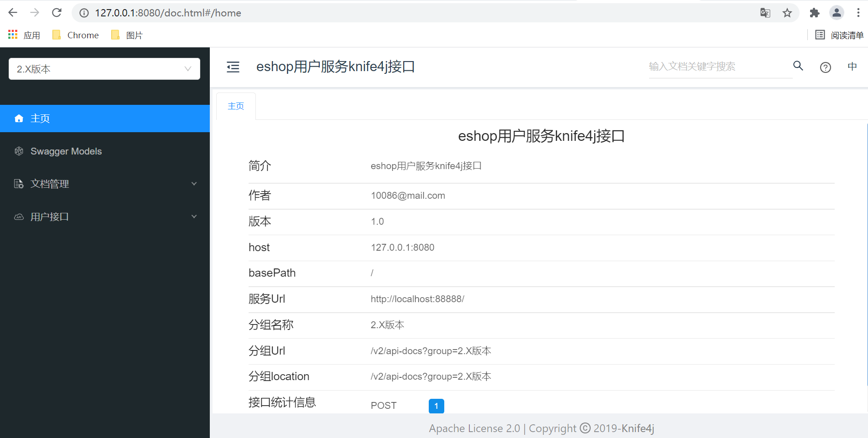The image size is (868, 438).
Task: Click 分组Url value /v2/api-docs?group=2.X版本
Action: pos(431,351)
